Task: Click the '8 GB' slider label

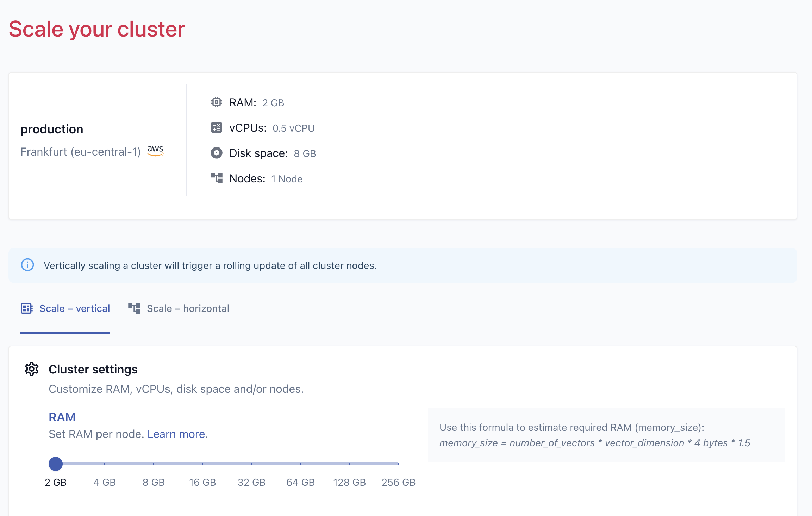Action: click(154, 482)
